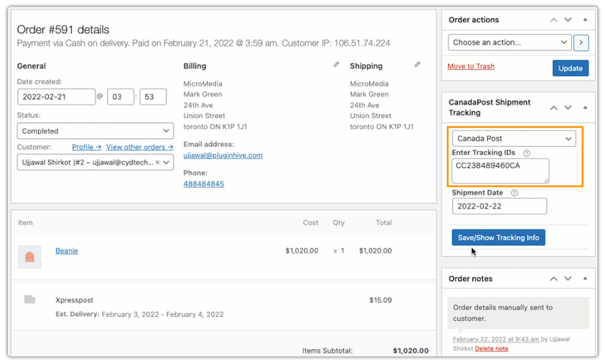Click the $15.09 shipping cost

pyautogui.click(x=381, y=300)
